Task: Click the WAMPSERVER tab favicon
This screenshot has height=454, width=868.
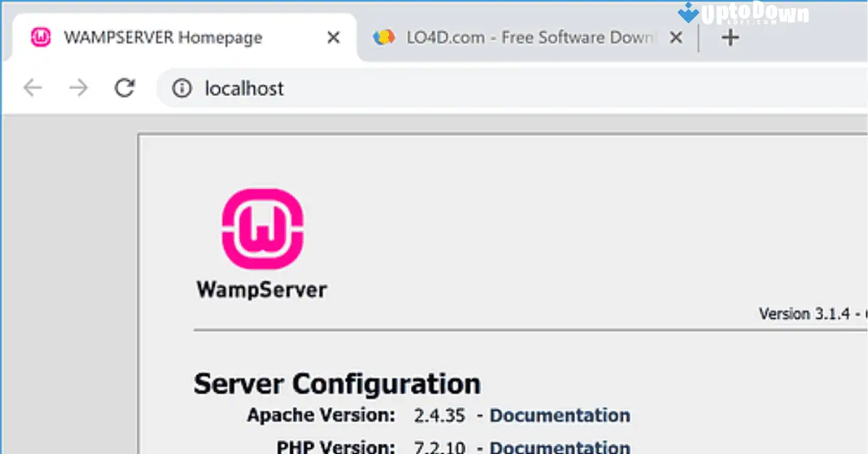Action: coord(41,37)
